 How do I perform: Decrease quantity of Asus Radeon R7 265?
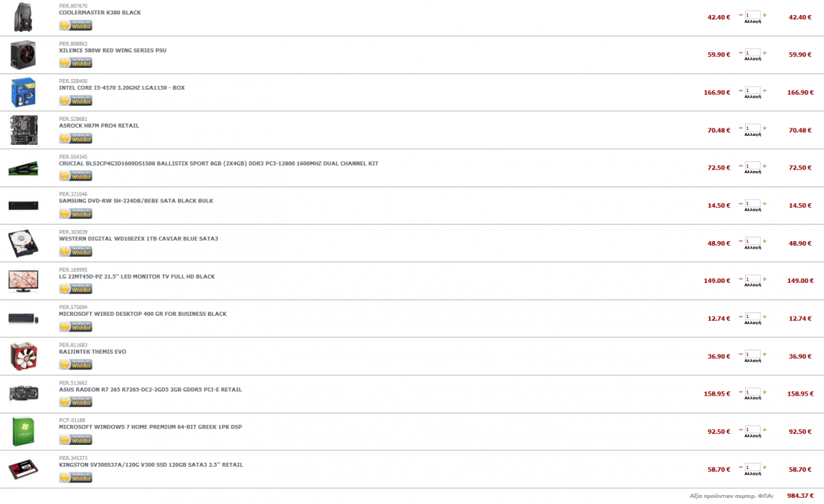741,392
